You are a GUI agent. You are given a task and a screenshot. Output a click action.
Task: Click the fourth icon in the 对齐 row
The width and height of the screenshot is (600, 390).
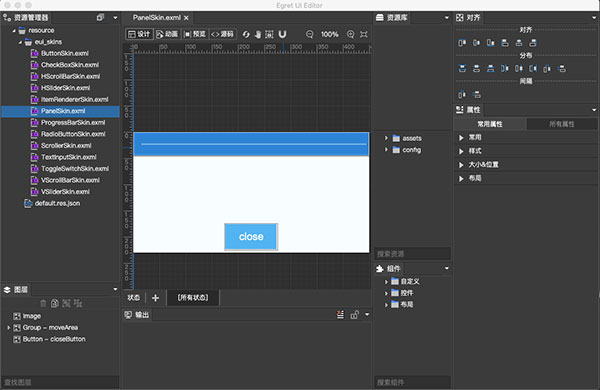(x=505, y=43)
